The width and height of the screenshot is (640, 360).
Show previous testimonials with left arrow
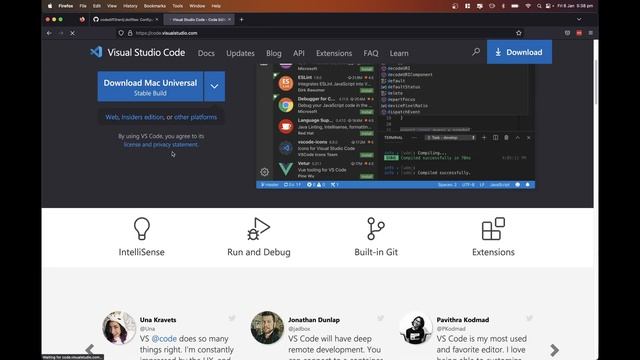(x=89, y=350)
